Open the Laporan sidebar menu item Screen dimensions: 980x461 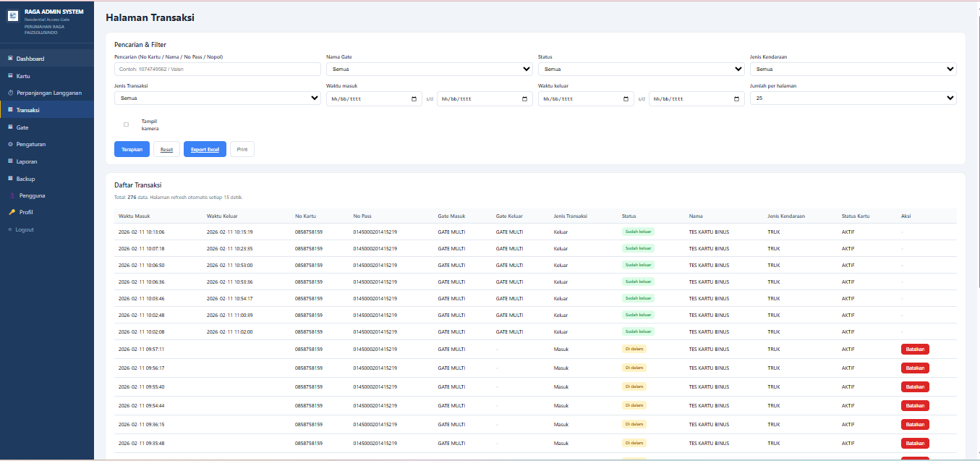click(27, 161)
